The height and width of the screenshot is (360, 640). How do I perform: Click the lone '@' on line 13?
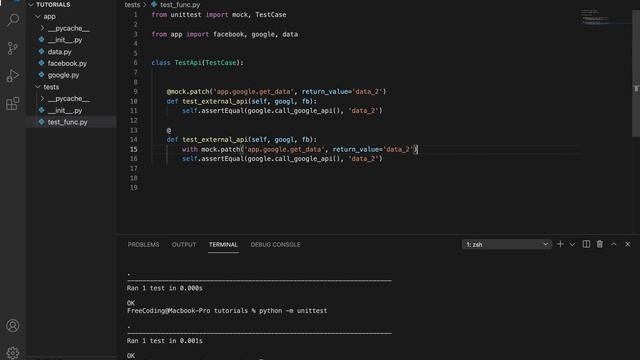coord(169,130)
